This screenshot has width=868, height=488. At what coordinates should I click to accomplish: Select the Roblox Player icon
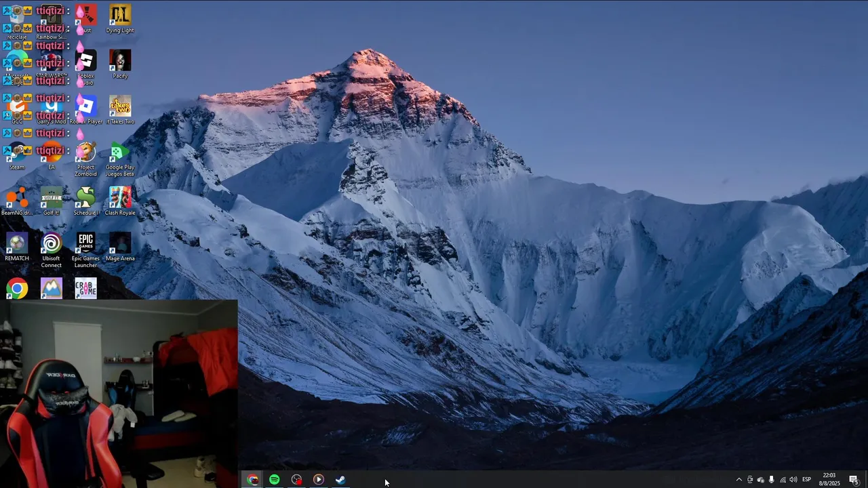tap(85, 110)
